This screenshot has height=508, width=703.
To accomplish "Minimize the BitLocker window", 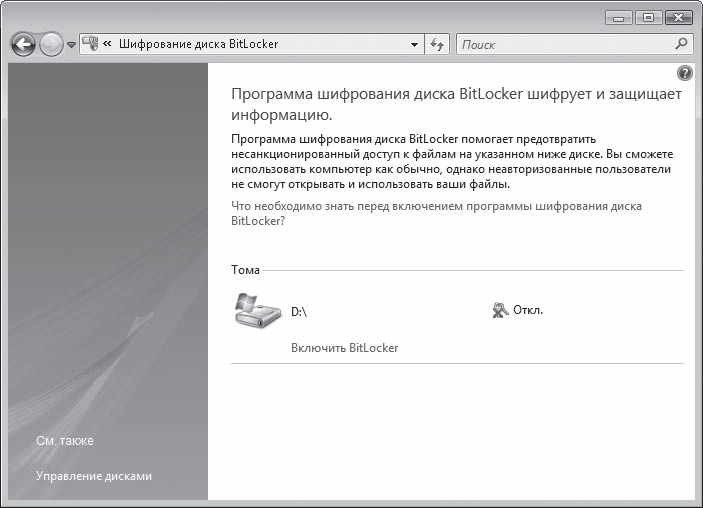I will pyautogui.click(x=621, y=18).
